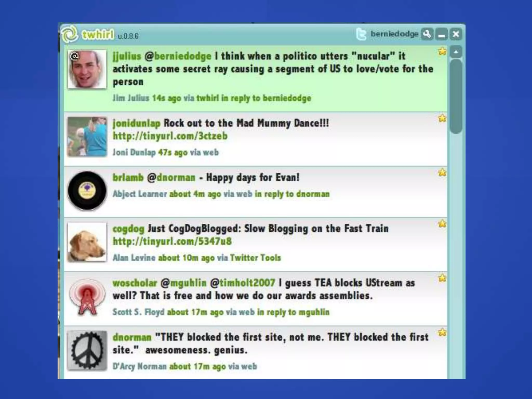The image size is (532, 399).
Task: Open the cogdog dog avatar
Action: tap(87, 242)
